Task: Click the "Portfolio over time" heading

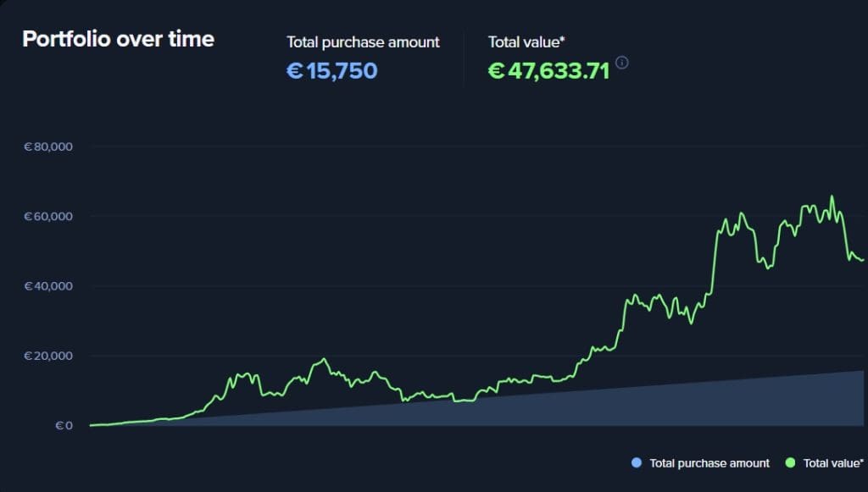Action: point(118,39)
